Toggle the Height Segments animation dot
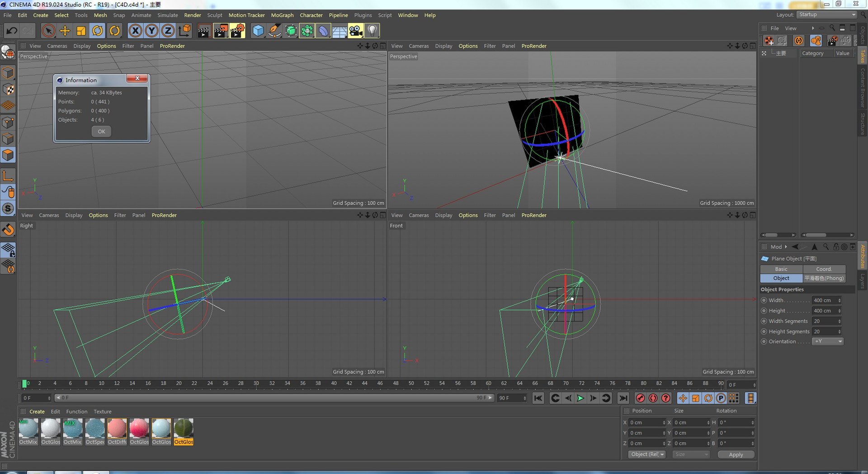 (764, 332)
